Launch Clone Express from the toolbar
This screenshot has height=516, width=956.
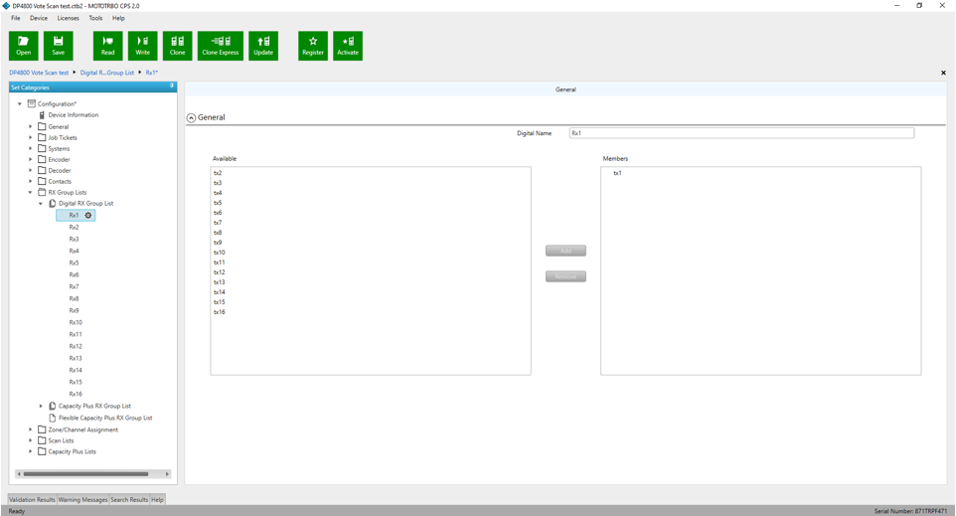click(x=220, y=45)
